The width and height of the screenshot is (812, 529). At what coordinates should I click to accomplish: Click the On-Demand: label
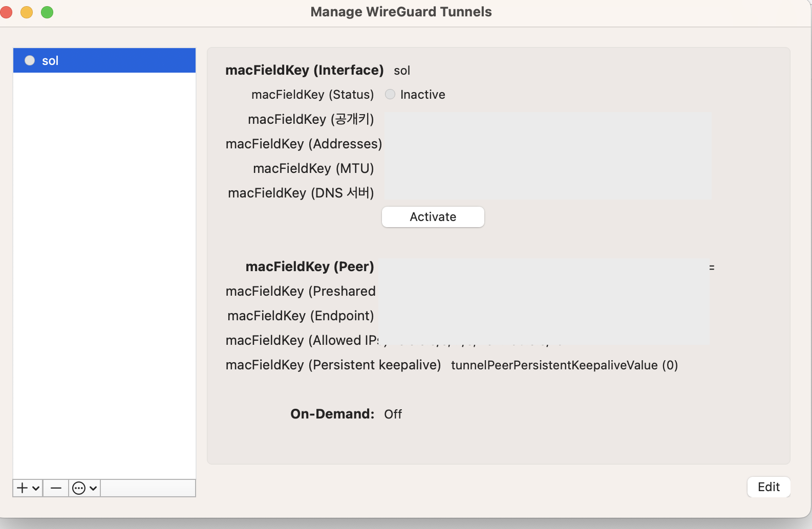click(332, 414)
